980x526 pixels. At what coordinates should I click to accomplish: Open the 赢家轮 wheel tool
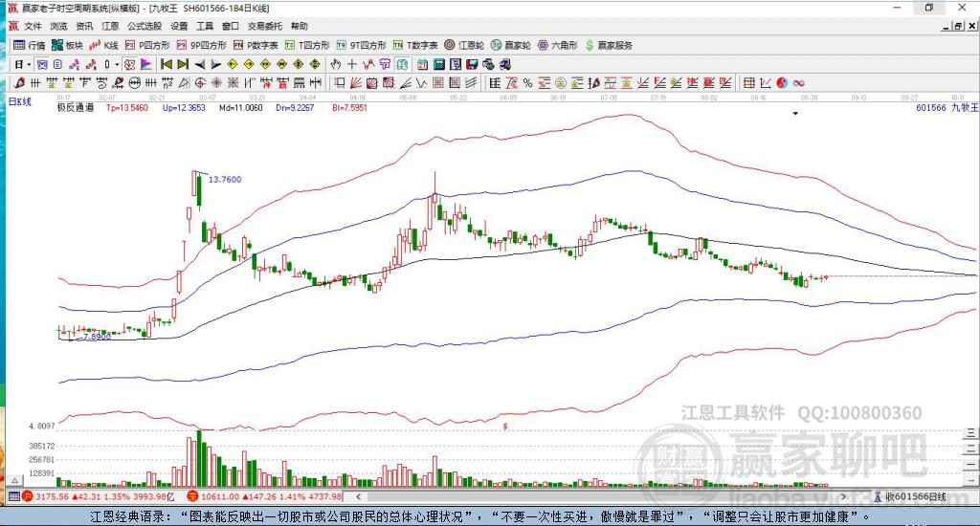click(511, 45)
